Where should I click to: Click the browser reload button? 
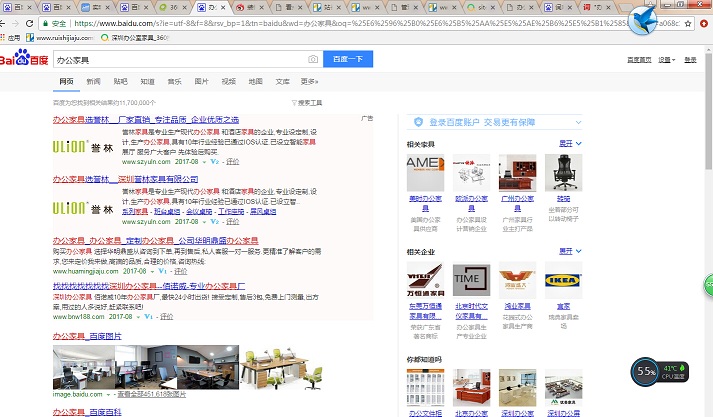38,22
